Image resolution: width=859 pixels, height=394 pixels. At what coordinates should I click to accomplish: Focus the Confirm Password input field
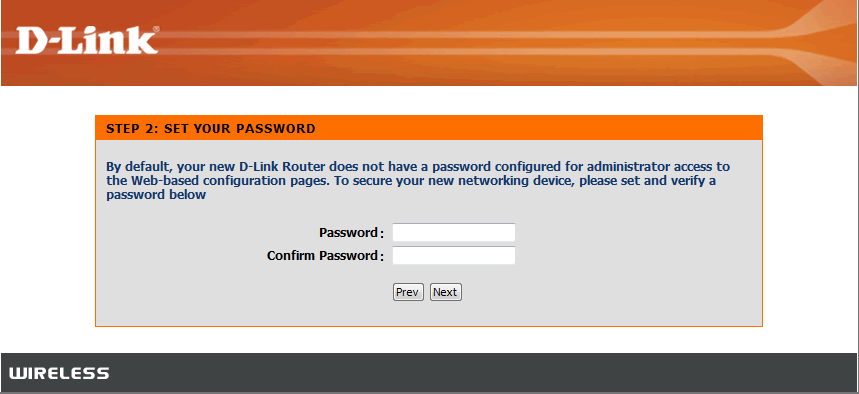[454, 255]
